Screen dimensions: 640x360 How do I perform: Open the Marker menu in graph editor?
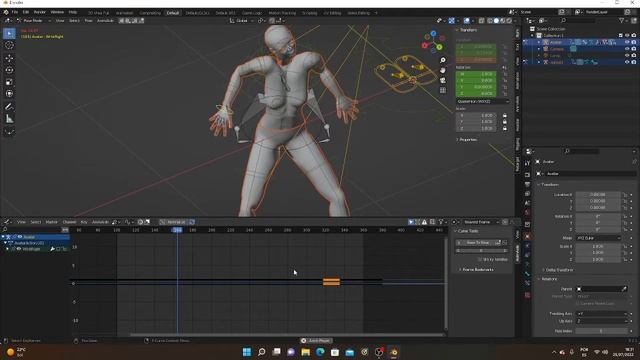tap(51, 222)
